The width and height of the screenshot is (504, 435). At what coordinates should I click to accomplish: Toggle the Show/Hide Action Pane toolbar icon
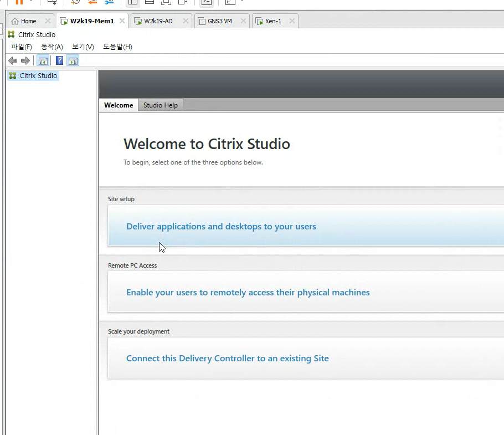pyautogui.click(x=73, y=60)
